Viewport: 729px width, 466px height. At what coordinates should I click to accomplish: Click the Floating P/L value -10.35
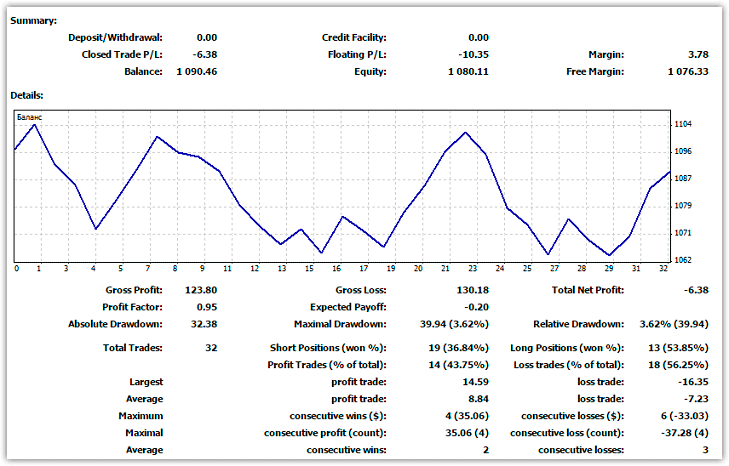point(473,55)
